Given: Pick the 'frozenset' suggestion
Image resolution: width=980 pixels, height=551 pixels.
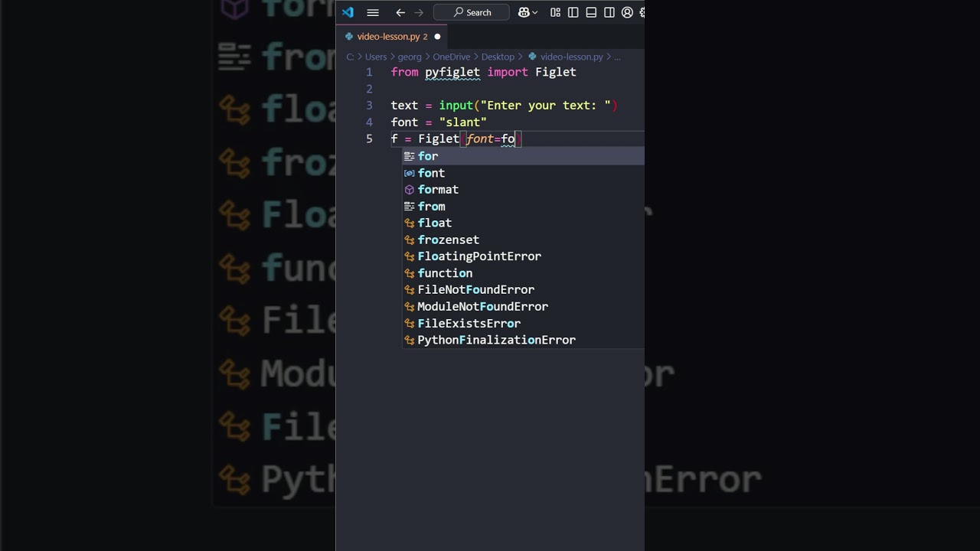Looking at the screenshot, I should point(524,240).
